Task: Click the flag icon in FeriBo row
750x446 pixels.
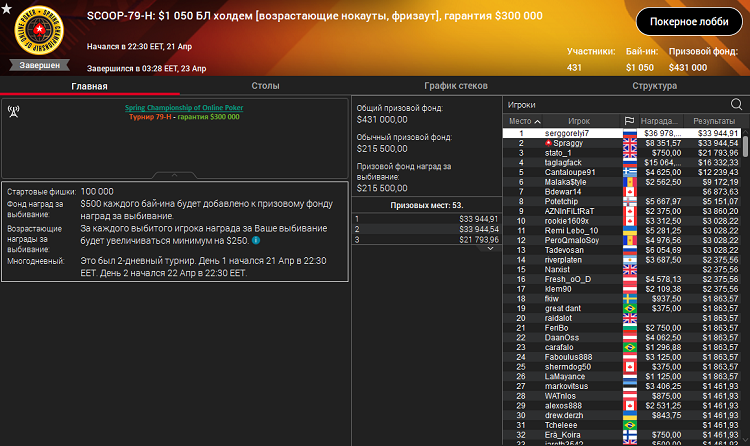Action: 629,328
